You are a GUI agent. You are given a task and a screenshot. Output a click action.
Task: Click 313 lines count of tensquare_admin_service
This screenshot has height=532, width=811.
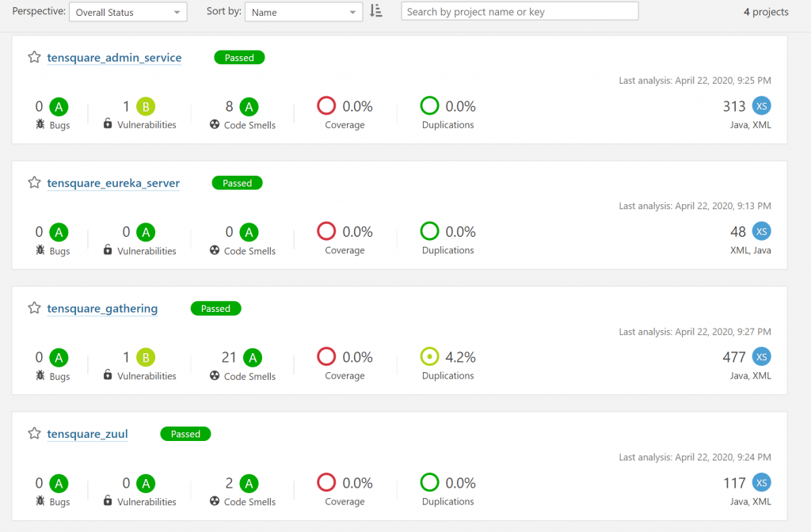734,107
